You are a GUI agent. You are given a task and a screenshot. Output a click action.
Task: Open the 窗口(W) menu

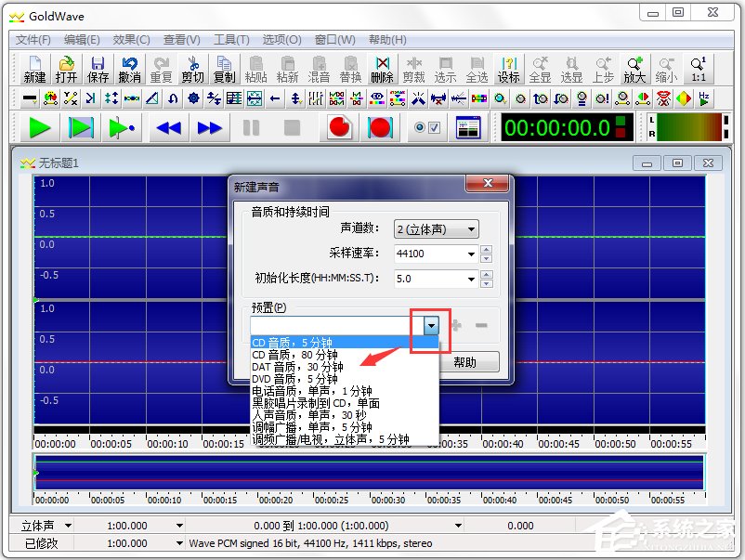(335, 40)
